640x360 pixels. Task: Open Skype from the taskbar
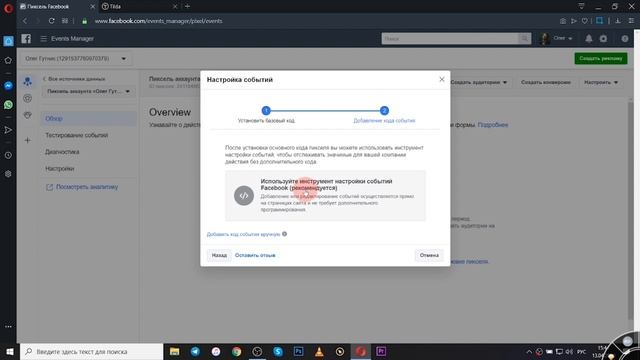point(278,351)
